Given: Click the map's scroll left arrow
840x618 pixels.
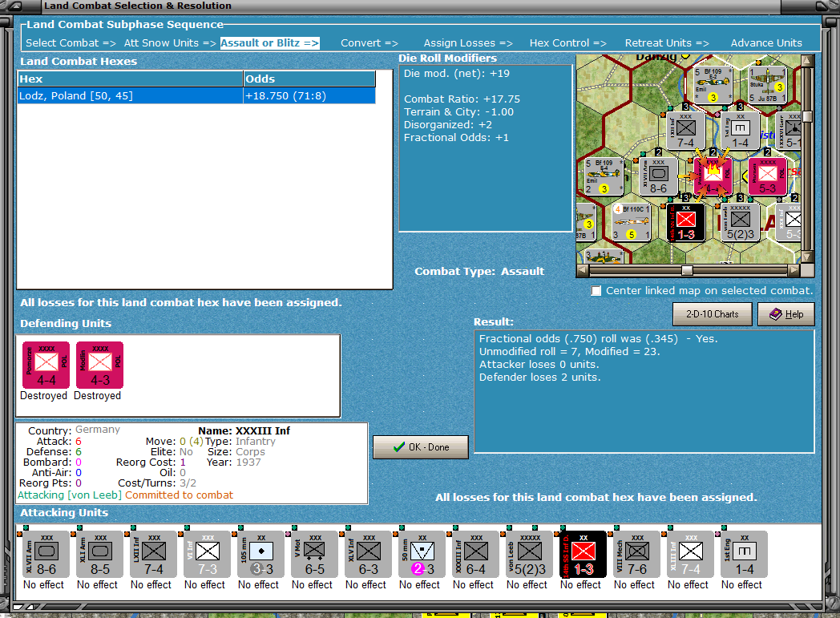Looking at the screenshot, I should tap(583, 270).
